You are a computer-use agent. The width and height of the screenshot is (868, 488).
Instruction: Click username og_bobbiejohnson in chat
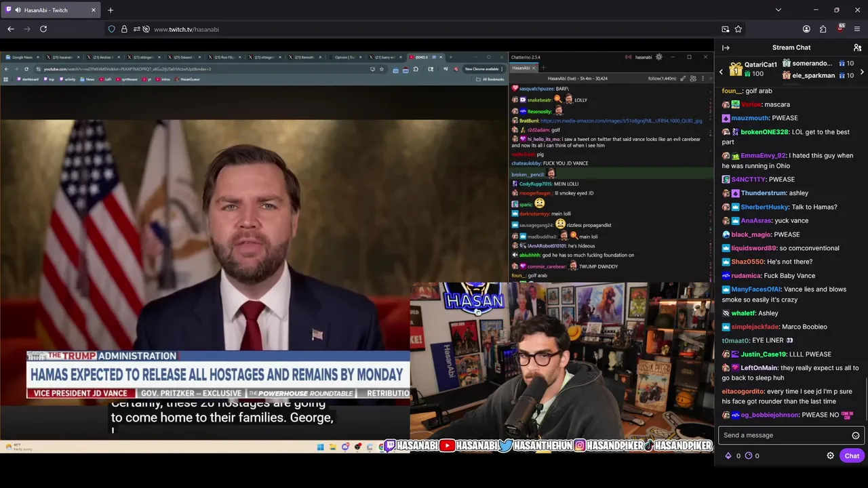[770, 415]
